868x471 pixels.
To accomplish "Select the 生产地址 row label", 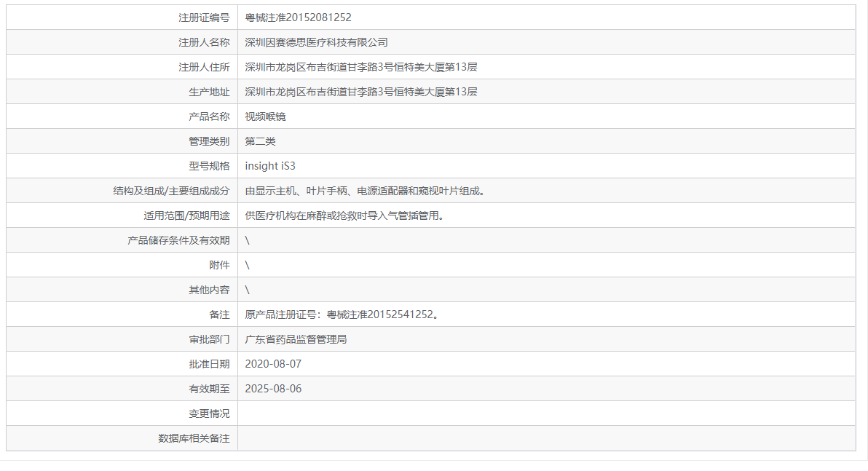I will (210, 91).
